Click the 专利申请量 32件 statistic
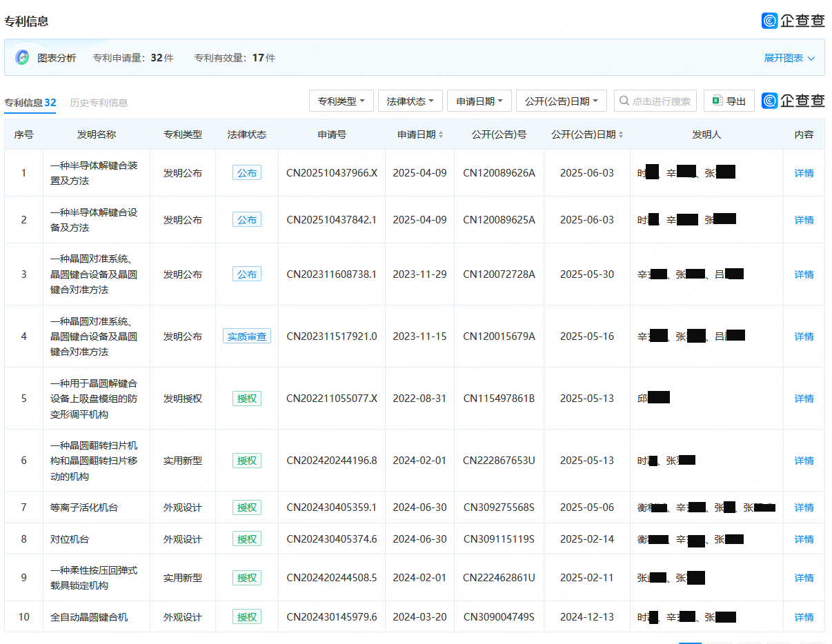 [x=133, y=58]
